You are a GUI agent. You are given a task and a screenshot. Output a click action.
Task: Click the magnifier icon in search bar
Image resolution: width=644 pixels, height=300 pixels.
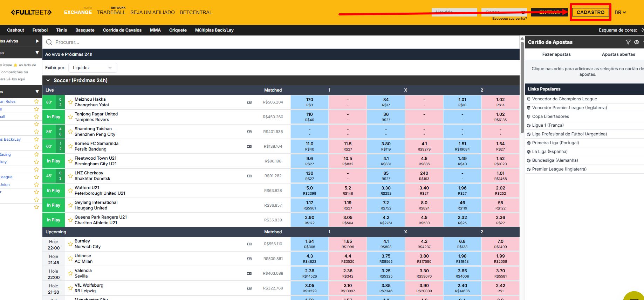[49, 42]
